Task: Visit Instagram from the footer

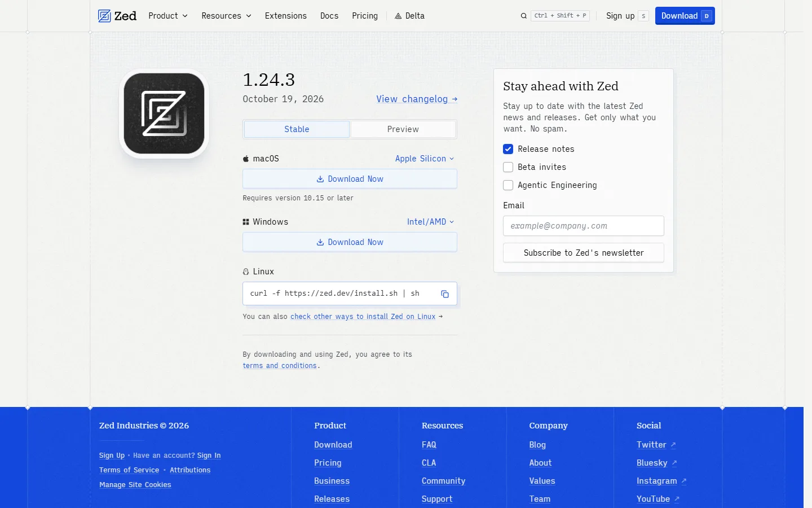Action: [661, 481]
